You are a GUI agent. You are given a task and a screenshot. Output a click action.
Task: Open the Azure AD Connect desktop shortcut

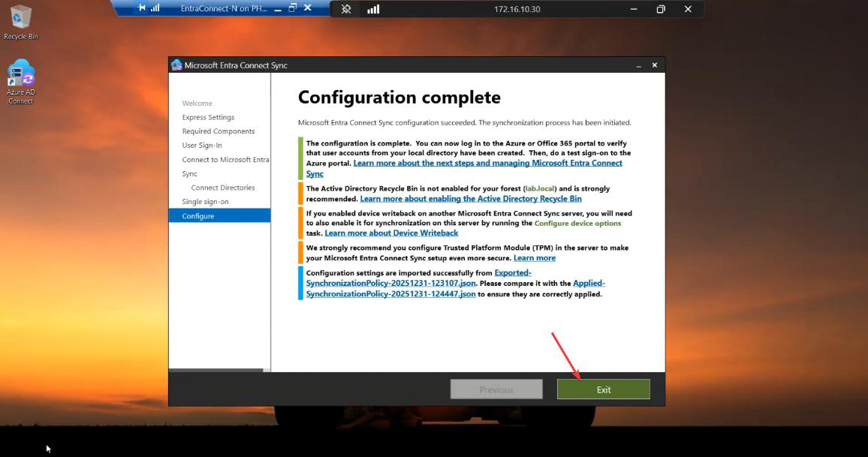click(21, 82)
